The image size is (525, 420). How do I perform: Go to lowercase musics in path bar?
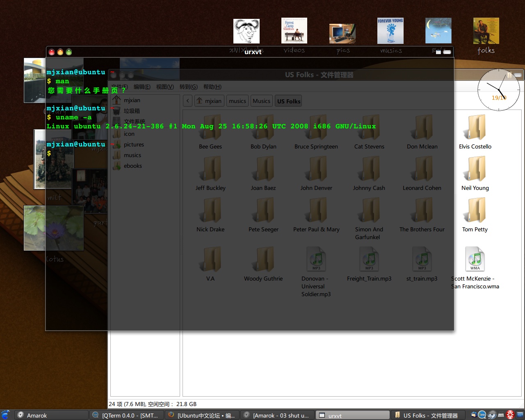pyautogui.click(x=237, y=101)
